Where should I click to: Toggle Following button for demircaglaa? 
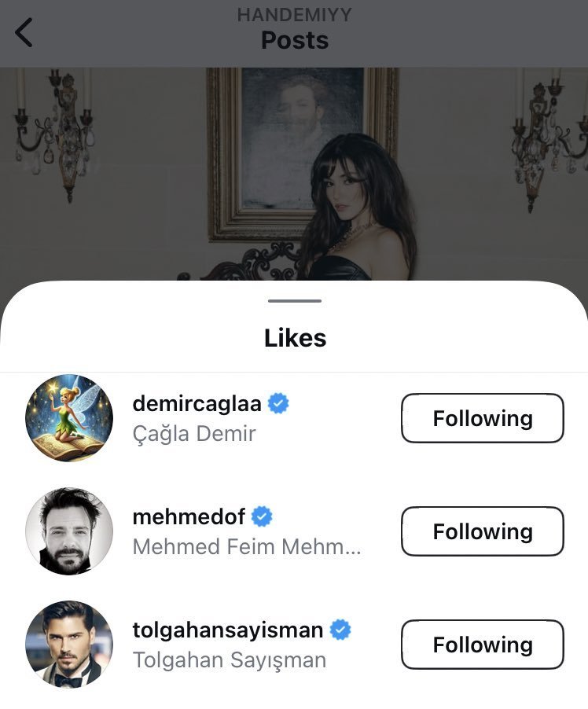(482, 418)
